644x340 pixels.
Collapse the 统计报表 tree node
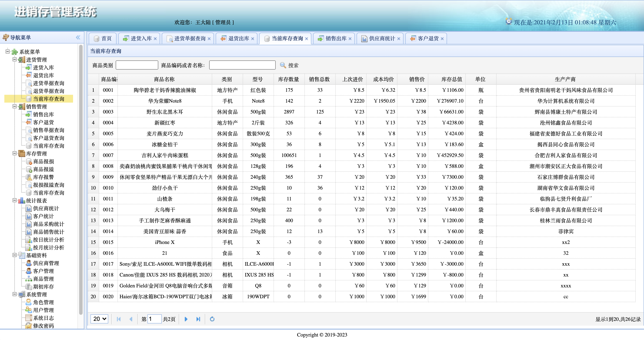tap(15, 200)
